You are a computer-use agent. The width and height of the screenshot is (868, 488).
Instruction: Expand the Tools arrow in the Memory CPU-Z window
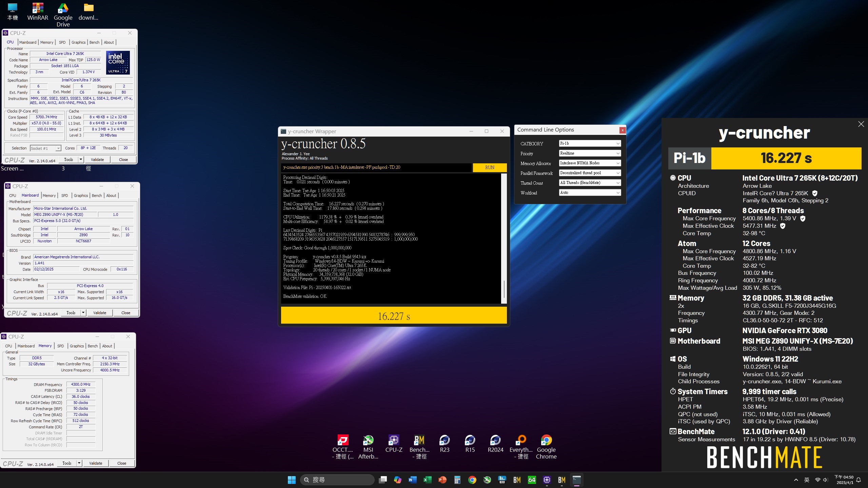(x=79, y=463)
